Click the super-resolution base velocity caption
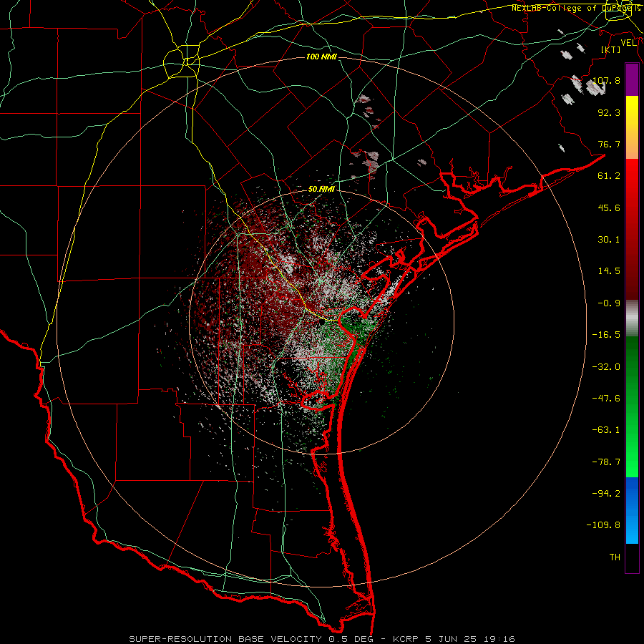This screenshot has height=644, width=644. 322,639
